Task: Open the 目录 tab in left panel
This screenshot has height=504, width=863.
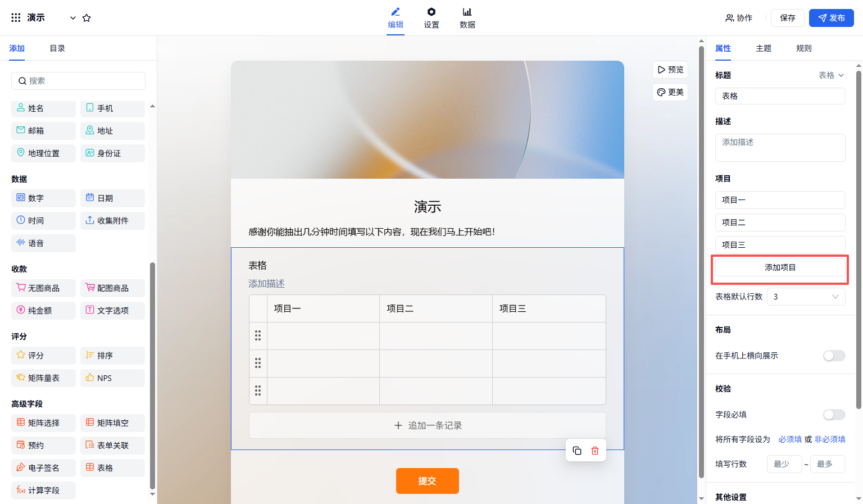Action: (x=57, y=48)
